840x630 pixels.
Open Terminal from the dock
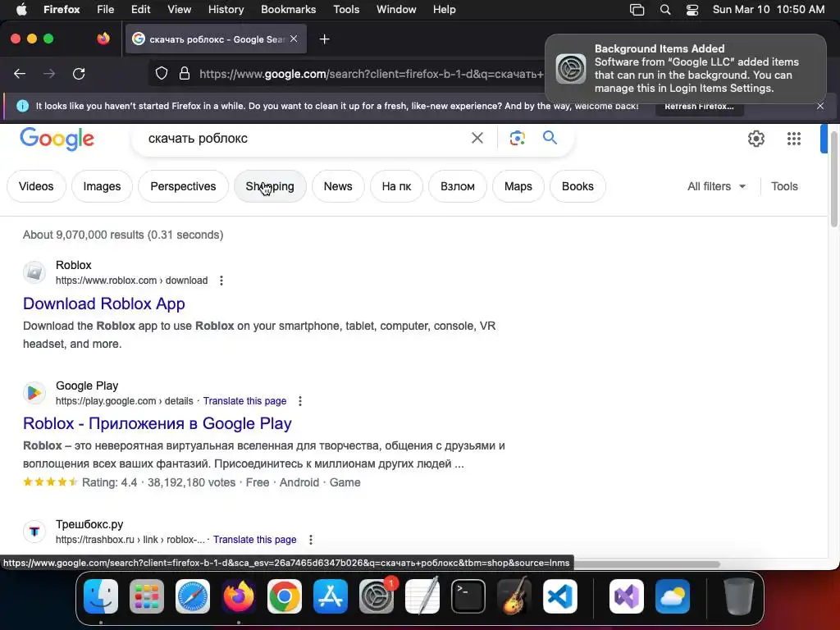(x=468, y=596)
